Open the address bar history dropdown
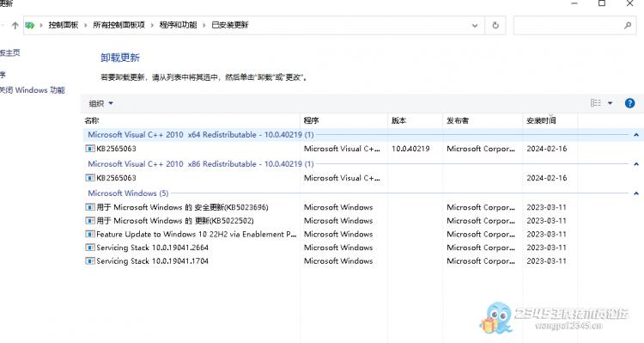The image size is (644, 343). point(475,26)
